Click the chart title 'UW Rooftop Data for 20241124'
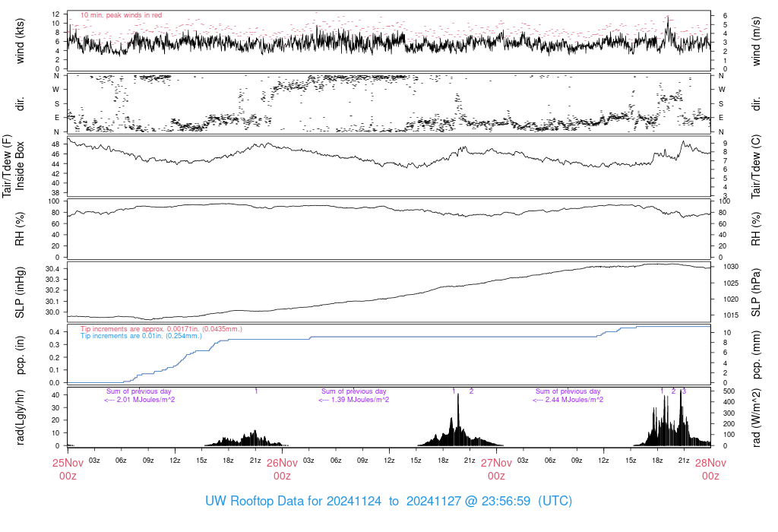This screenshot has width=778, height=532. [293, 501]
